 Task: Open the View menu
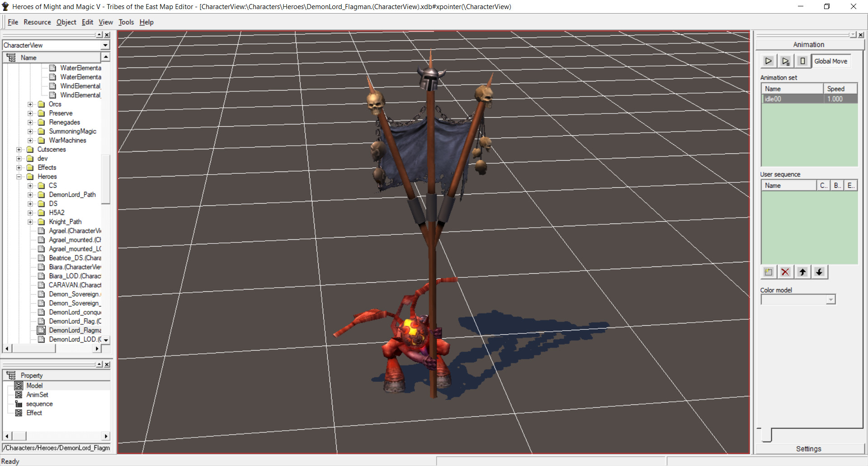106,22
